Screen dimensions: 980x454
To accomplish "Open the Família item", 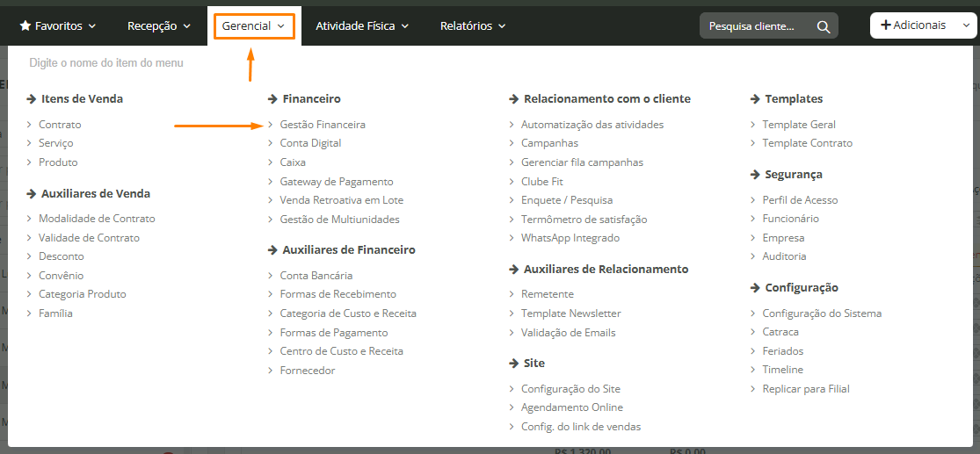I will [x=55, y=313].
